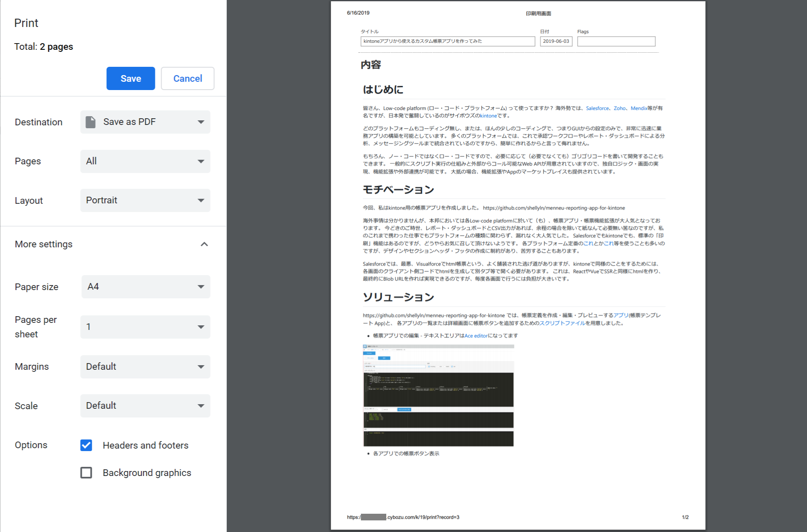
Task: Disable Headers and footers checkbox
Action: point(86,445)
